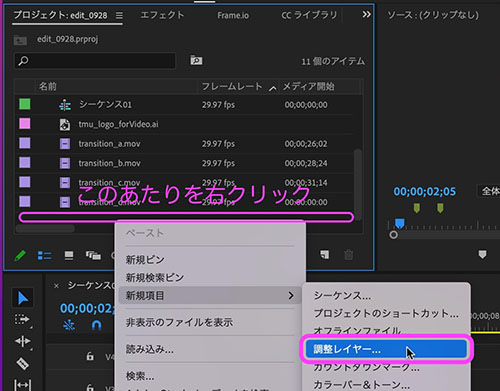The height and width of the screenshot is (391, 500).
Task: Open the 全体 zoom level dropdown
Action: click(x=489, y=191)
